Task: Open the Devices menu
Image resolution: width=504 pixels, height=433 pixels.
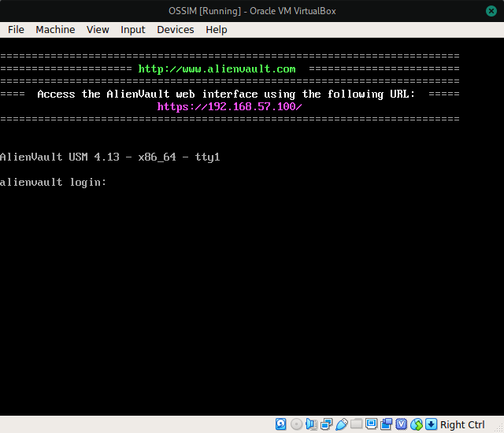Action: 176,30
